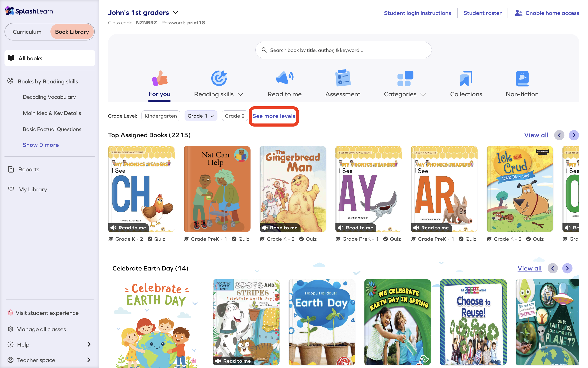Click the All books book icon
The width and height of the screenshot is (588, 368).
[x=11, y=58]
